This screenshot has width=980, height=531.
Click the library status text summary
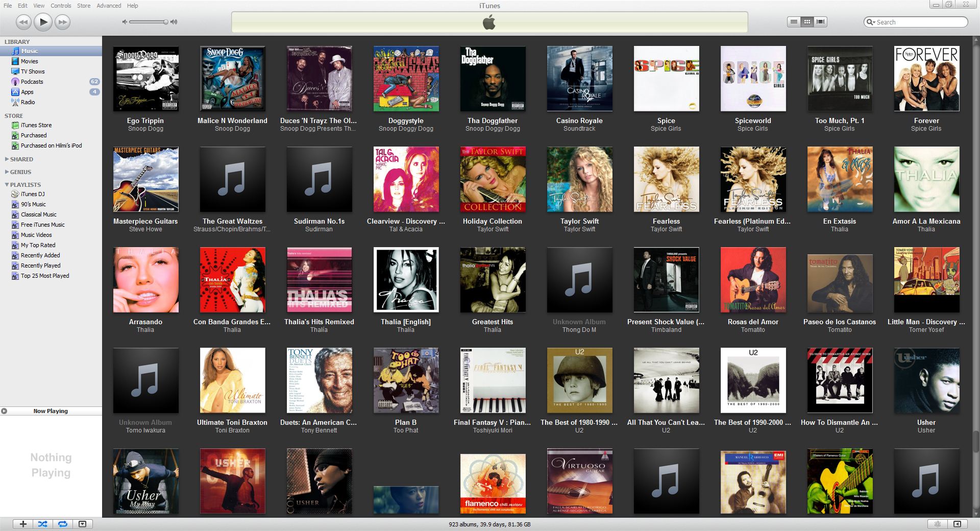coord(489,524)
